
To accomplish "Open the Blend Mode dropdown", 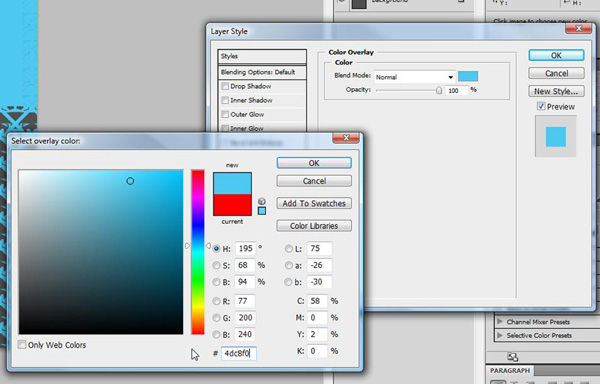I will pos(414,77).
